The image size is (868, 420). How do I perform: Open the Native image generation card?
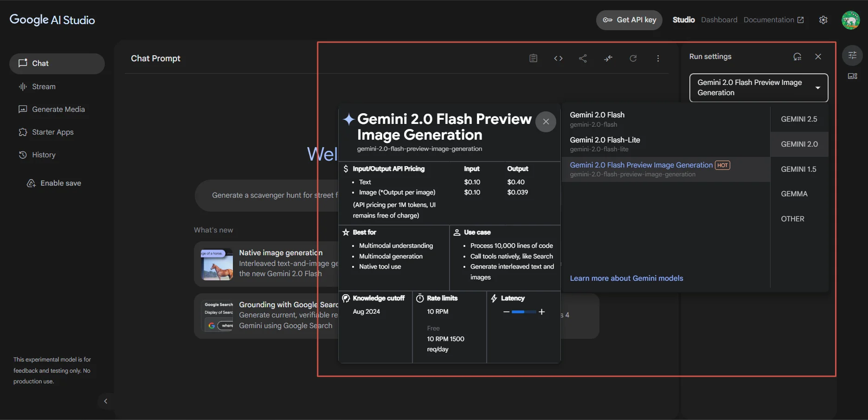coord(267,264)
